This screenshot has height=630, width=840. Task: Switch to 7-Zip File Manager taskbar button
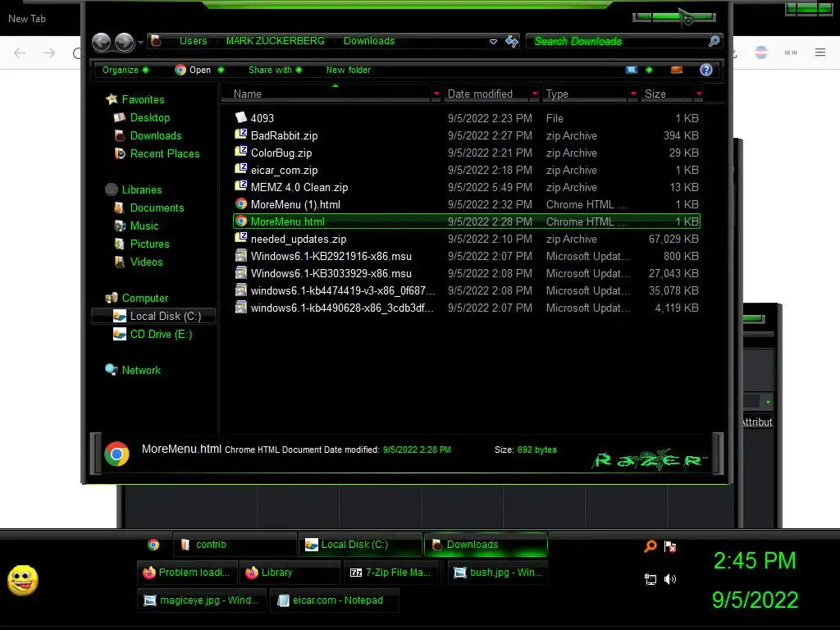pos(391,572)
